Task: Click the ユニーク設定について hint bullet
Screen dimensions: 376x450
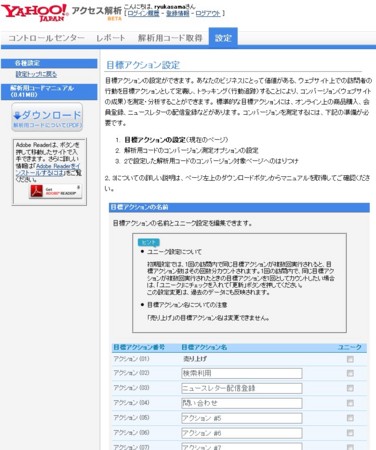Action: [x=174, y=252]
